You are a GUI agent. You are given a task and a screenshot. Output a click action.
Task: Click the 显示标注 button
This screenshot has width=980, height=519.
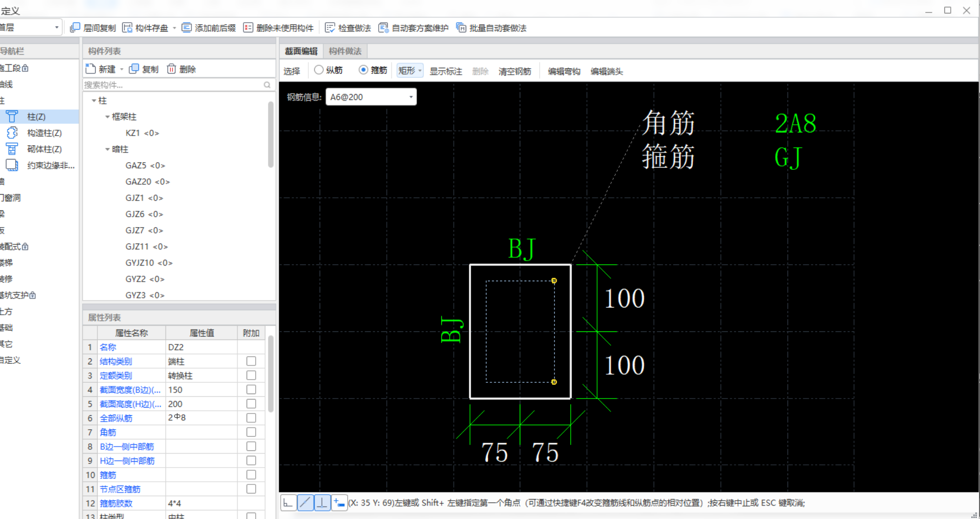(446, 71)
